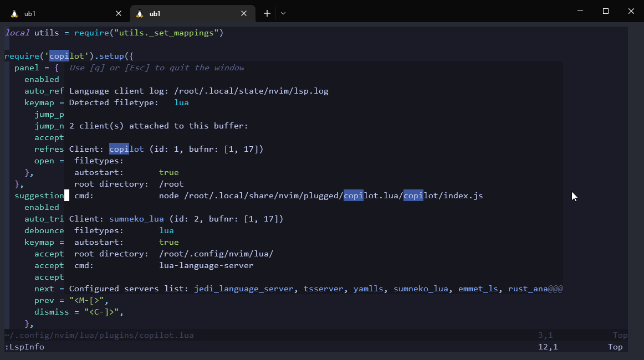Click jedi_language_server in the configured servers list
The width and height of the screenshot is (644, 360).
pos(243,289)
